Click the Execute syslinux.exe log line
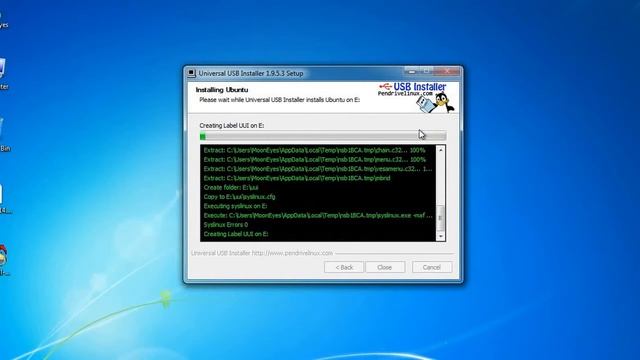The image size is (640, 360). pyautogui.click(x=318, y=216)
